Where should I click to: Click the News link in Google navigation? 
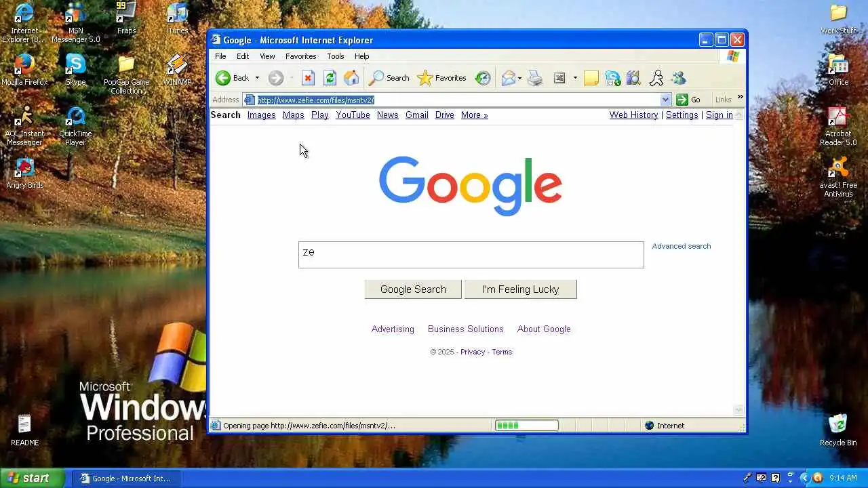pyautogui.click(x=387, y=115)
